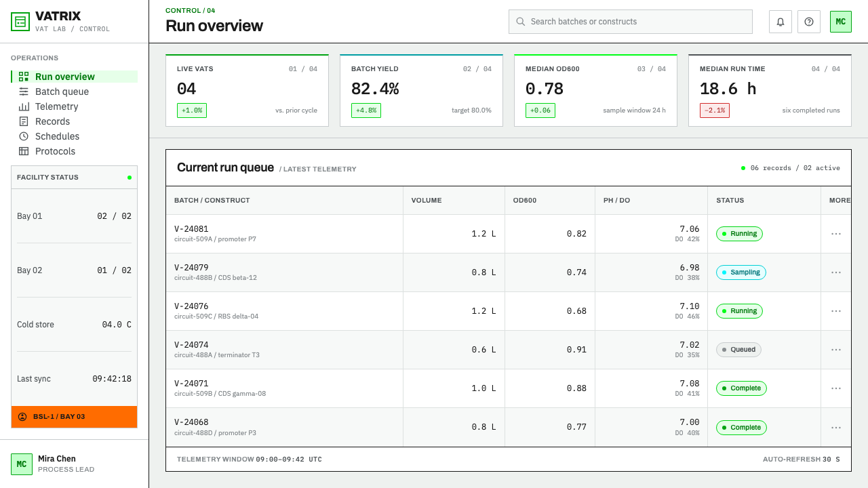This screenshot has height=488, width=868.
Task: Click the Telemetry chart icon
Action: 24,106
